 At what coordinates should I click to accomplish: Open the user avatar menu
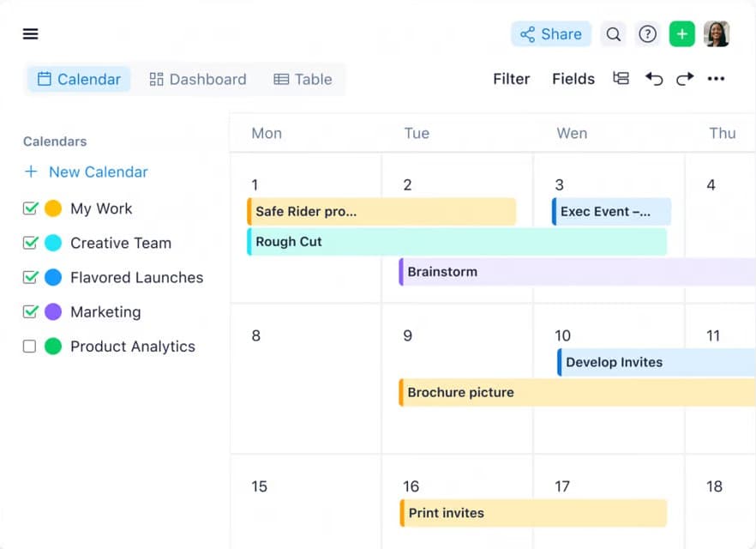coord(717,33)
